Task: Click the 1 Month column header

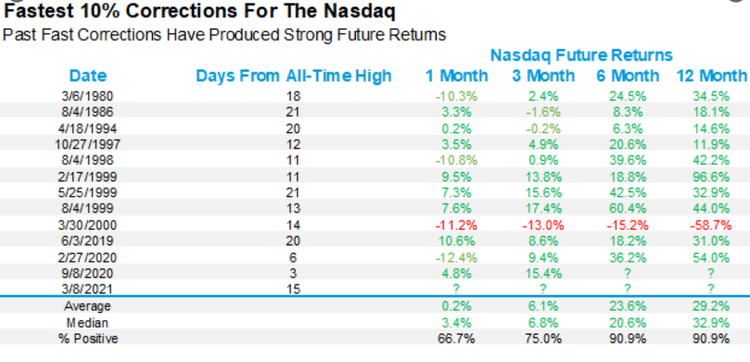Action: point(457,76)
